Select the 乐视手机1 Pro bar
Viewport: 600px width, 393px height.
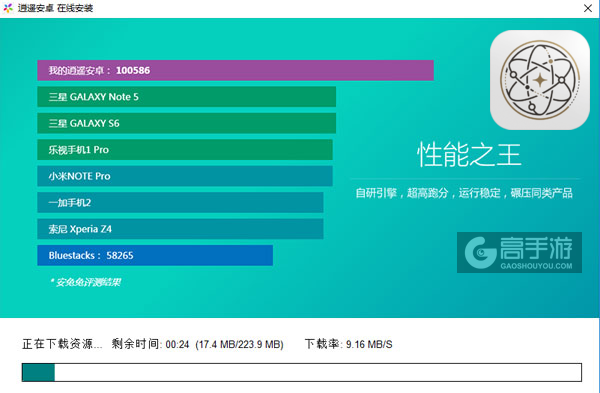pyautogui.click(x=185, y=150)
